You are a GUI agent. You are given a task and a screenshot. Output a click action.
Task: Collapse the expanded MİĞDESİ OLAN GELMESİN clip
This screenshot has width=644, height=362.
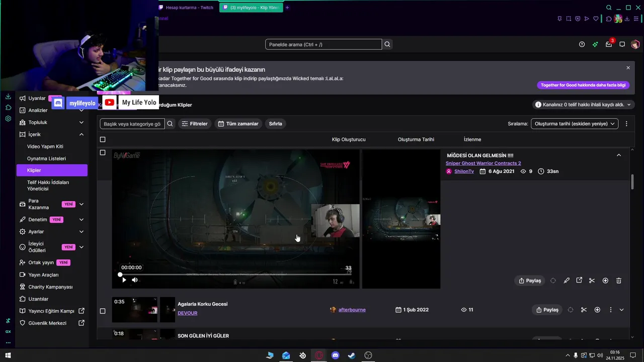coord(619,155)
